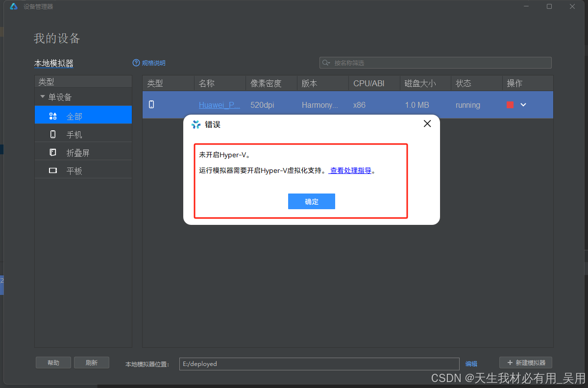Click the 手机 phone icon in sidebar
This screenshot has width=588, height=388.
pos(53,135)
